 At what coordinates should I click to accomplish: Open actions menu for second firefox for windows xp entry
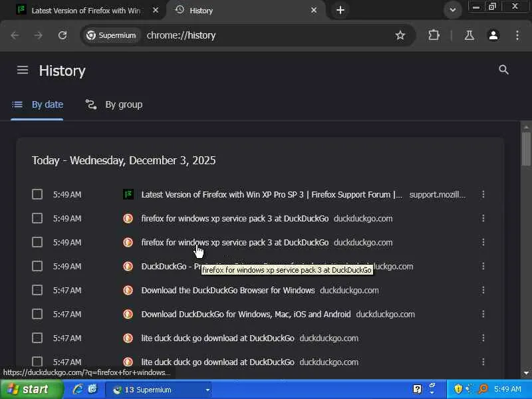pos(483,242)
